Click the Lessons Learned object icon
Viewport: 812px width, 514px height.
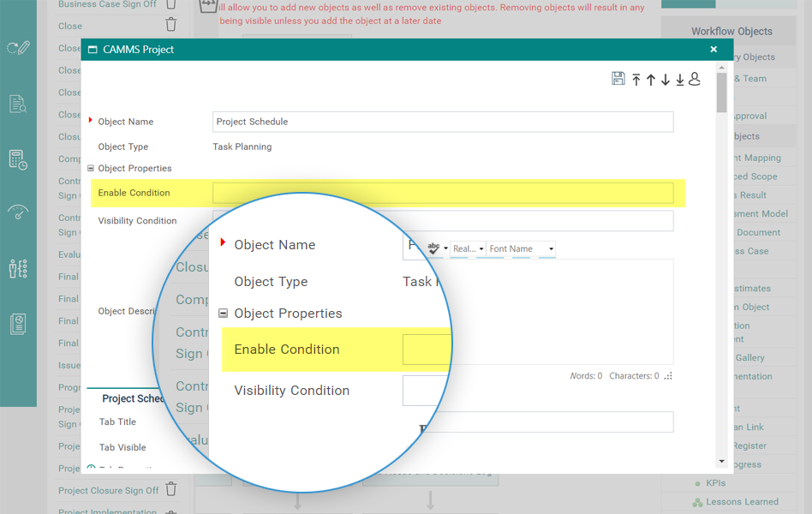(697, 501)
